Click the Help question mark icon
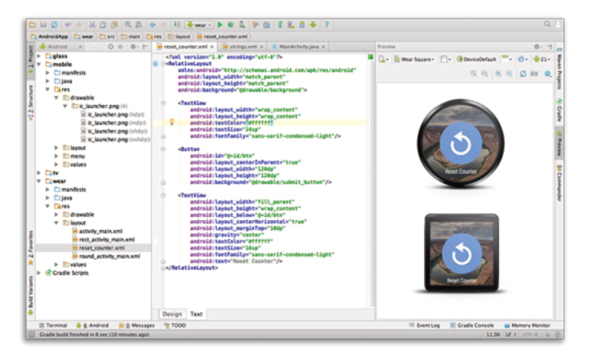 (x=326, y=25)
